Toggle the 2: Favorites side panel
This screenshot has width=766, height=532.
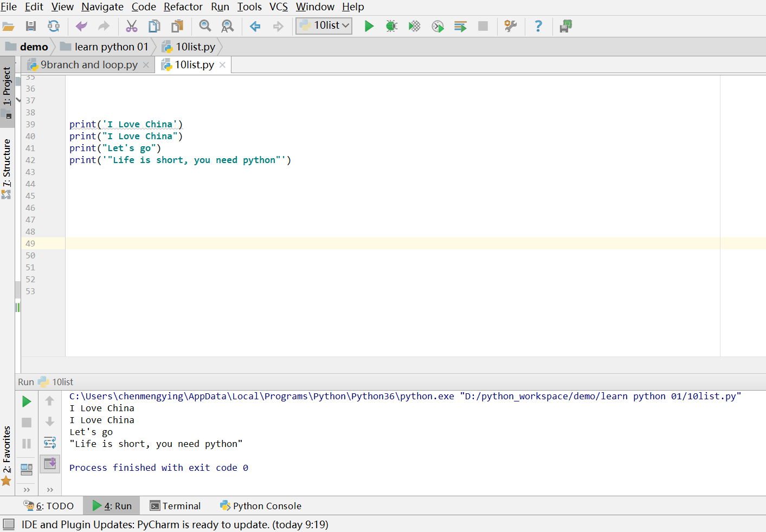point(7,456)
